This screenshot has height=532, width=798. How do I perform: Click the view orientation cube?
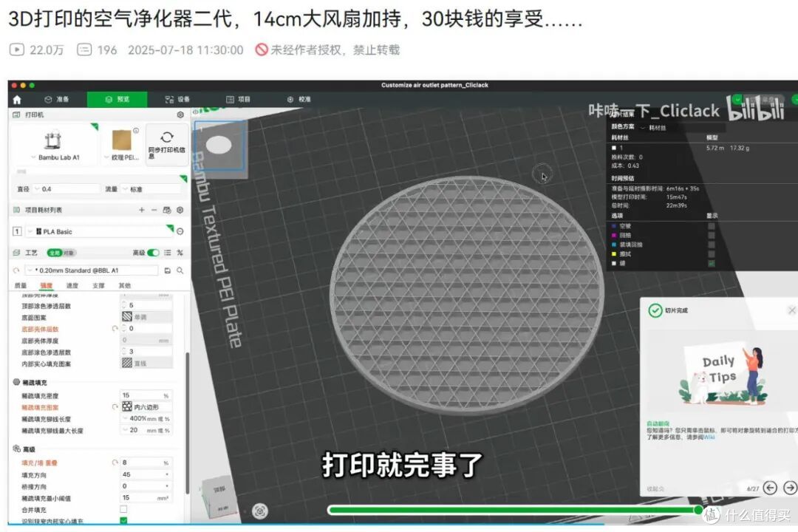click(221, 498)
